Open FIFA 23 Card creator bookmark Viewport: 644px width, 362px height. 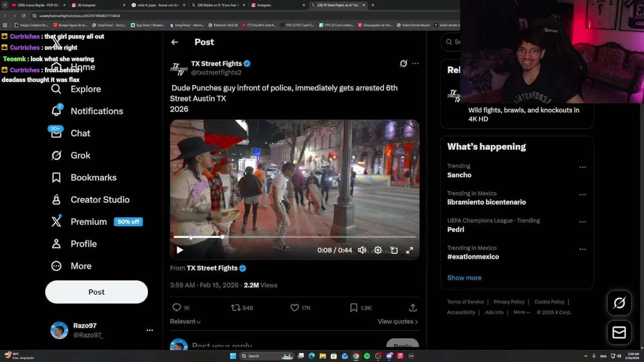[337, 25]
